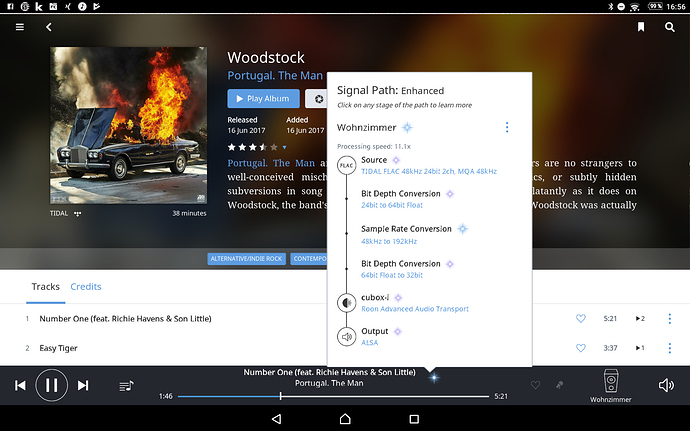Open the volume control

coord(666,385)
